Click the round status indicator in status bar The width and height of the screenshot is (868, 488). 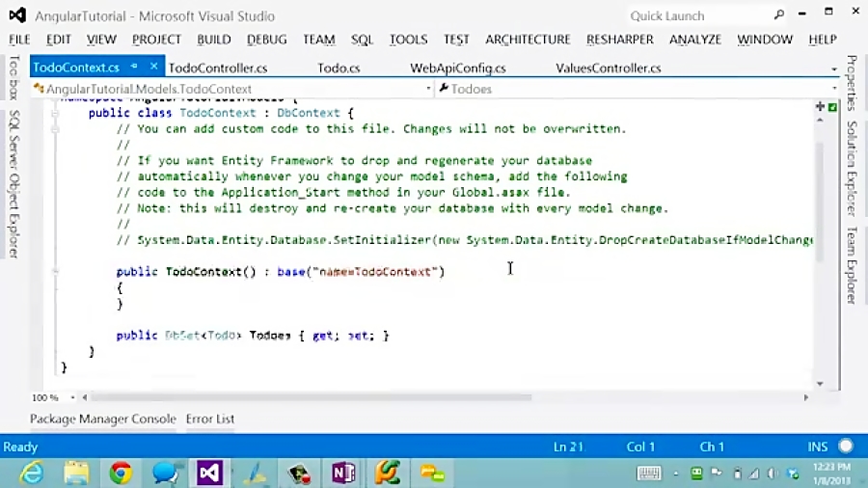pyautogui.click(x=845, y=446)
